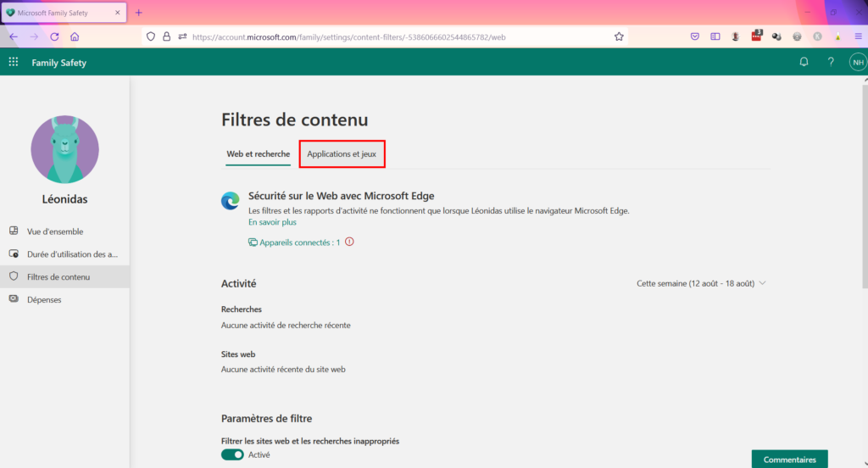Open the reader sidebar view icon

(x=715, y=36)
